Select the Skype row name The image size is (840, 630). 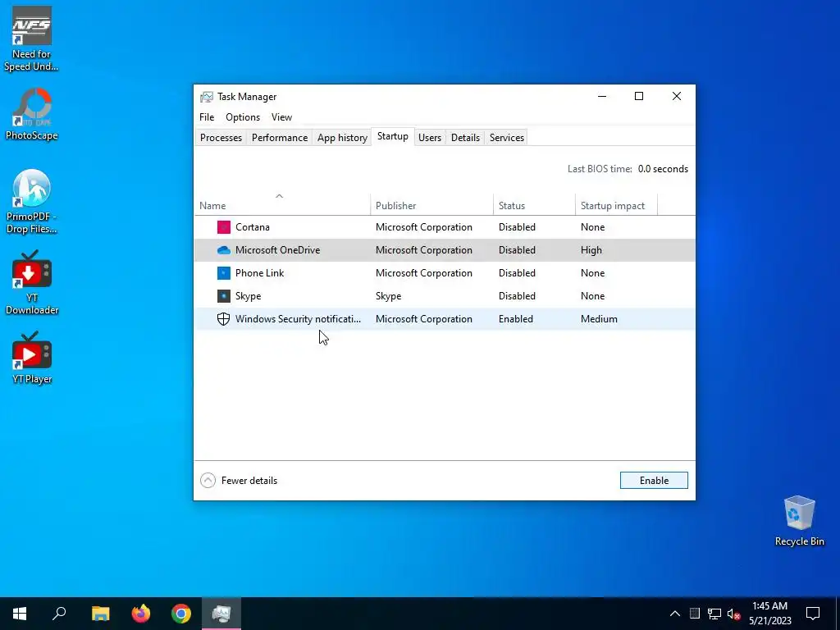click(x=248, y=296)
